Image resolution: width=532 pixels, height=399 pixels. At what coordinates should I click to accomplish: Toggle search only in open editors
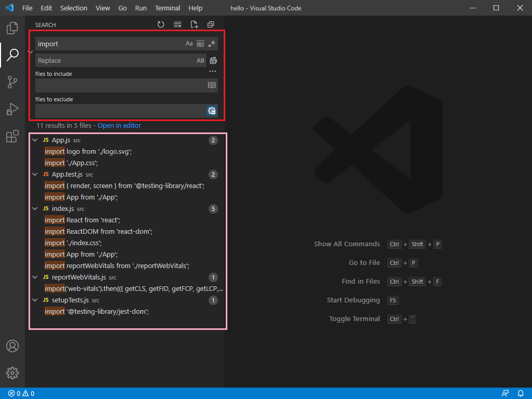tap(212, 85)
